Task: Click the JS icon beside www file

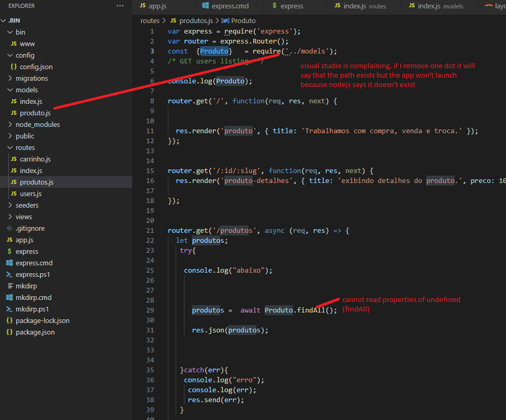Action: click(x=14, y=44)
